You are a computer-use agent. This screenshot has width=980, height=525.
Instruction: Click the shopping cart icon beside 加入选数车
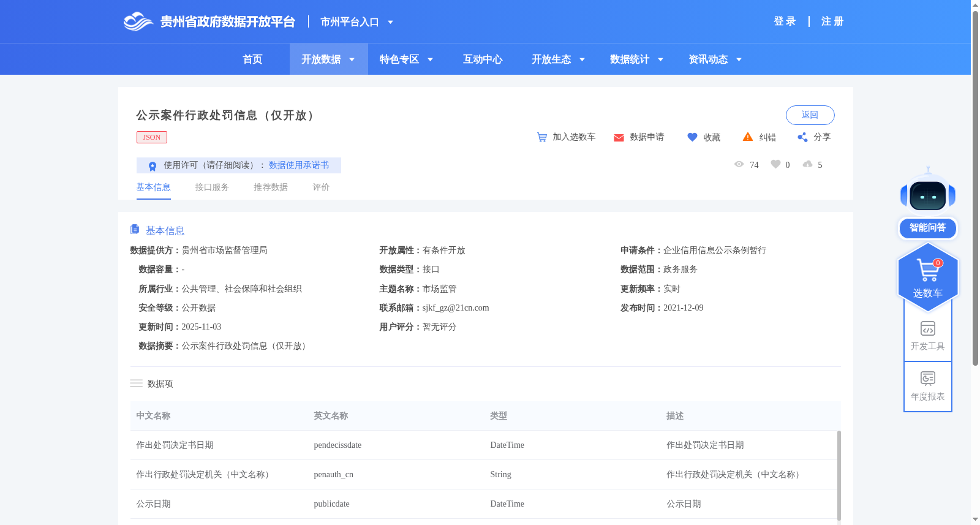542,137
